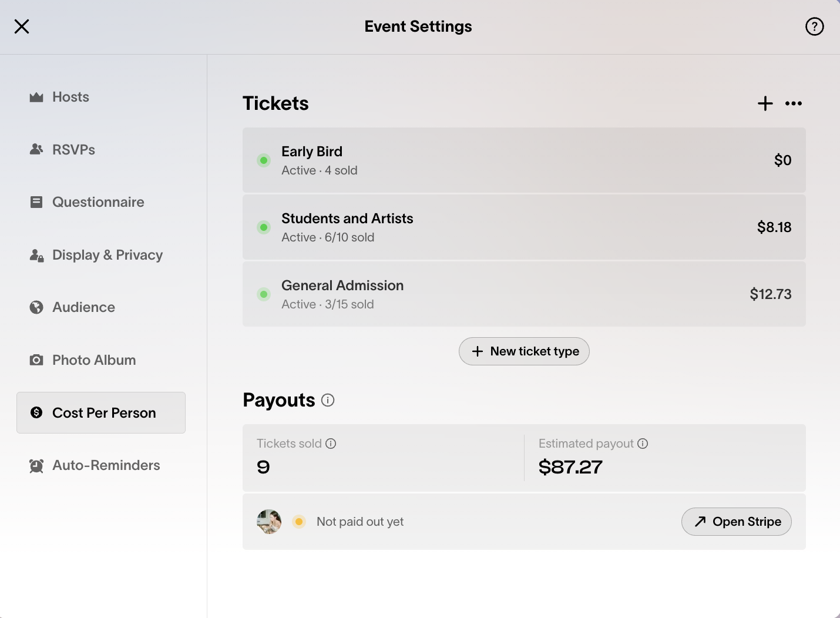
Task: Click the Open Stripe button
Action: (x=736, y=522)
